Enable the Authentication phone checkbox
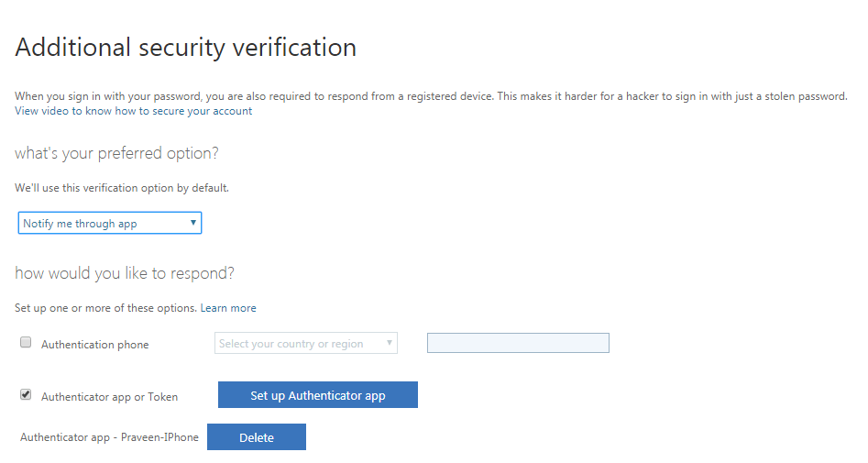This screenshot has height=463, width=868. (x=26, y=343)
